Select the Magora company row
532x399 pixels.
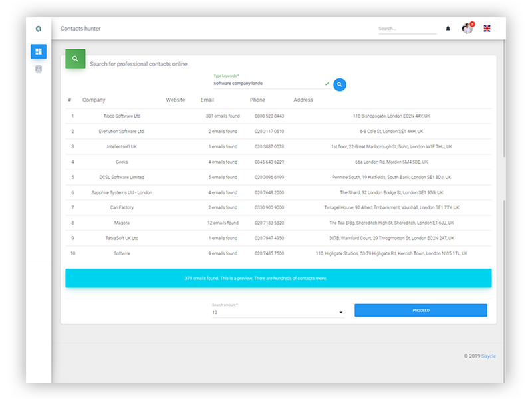pyautogui.click(x=278, y=223)
